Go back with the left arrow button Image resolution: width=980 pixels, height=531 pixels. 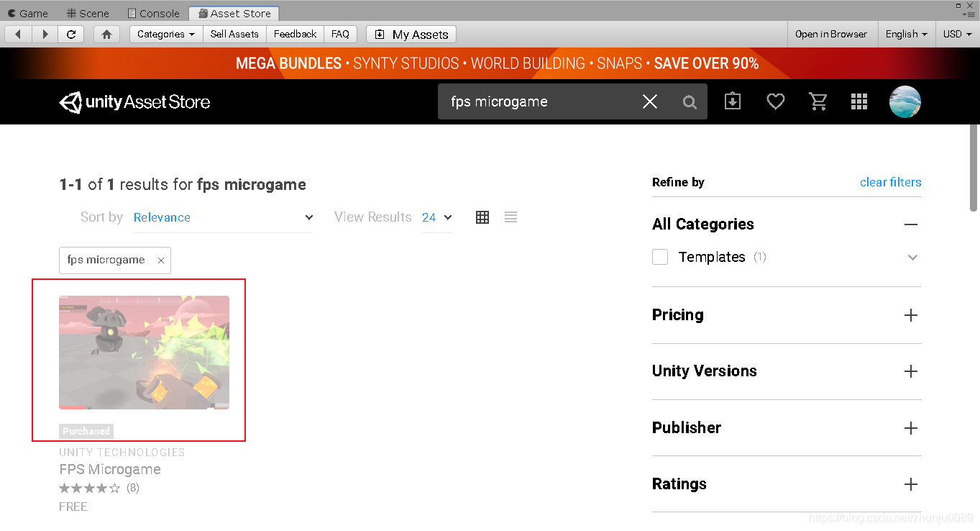tap(18, 34)
